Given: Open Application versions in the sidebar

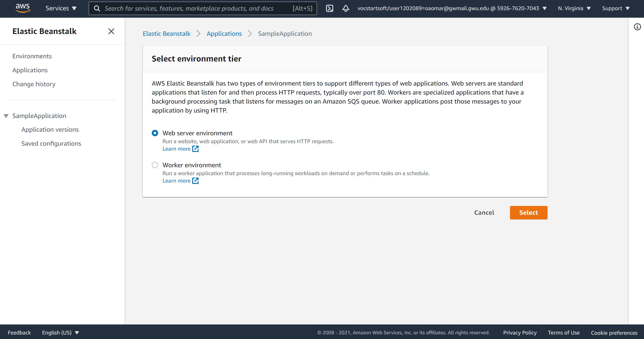Looking at the screenshot, I should 50,130.
